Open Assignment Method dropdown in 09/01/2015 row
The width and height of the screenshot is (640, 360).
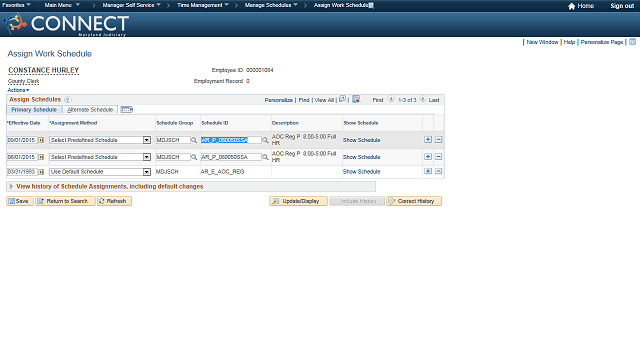[x=147, y=140]
